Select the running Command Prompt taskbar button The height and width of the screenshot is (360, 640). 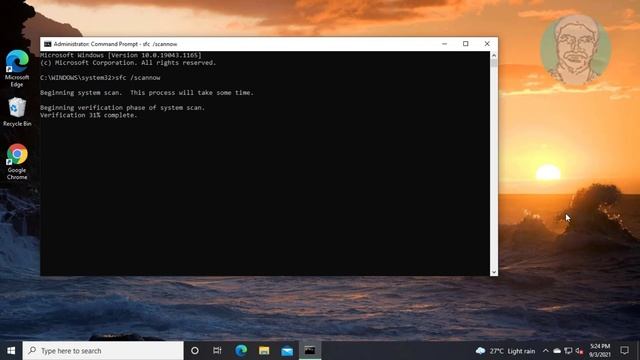[310, 351]
